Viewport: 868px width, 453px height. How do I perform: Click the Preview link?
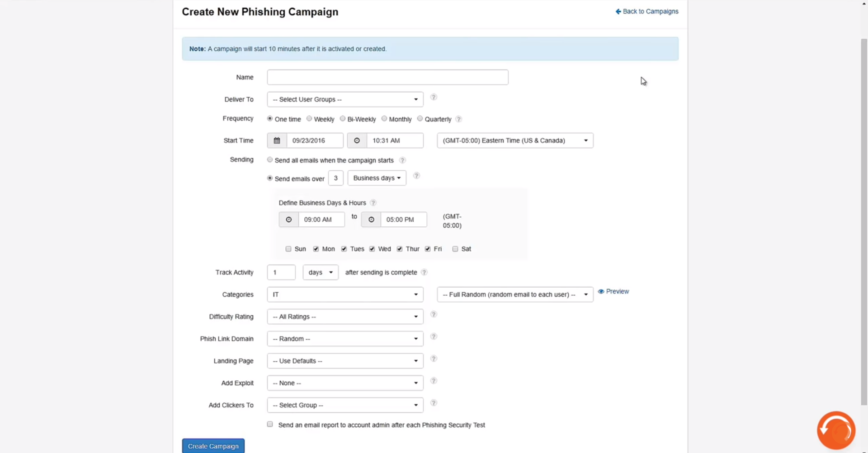(613, 291)
